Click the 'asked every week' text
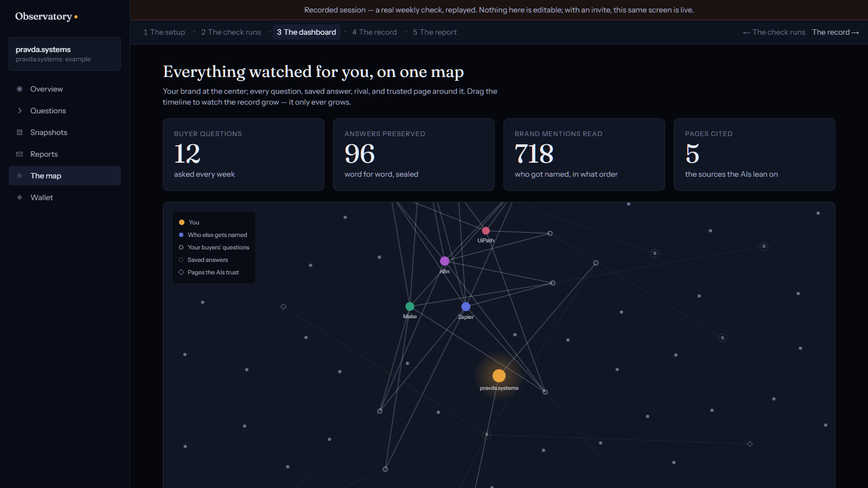868x488 pixels. tap(205, 174)
